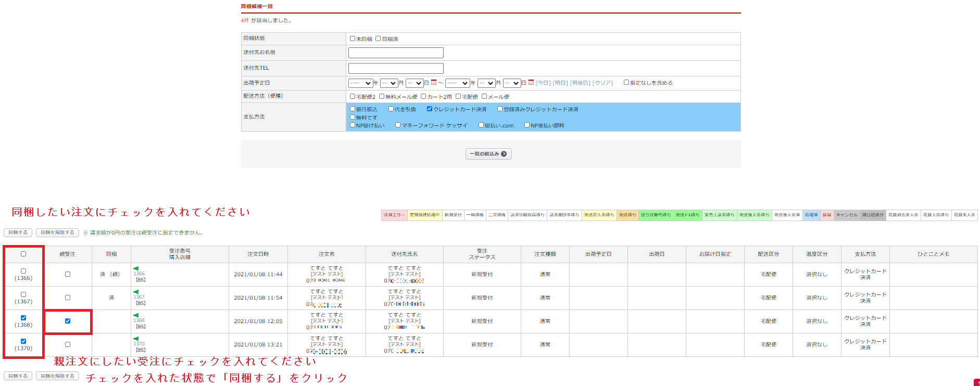980x386 pixels.
Task: Open the start month dropdown
Action: click(x=389, y=83)
